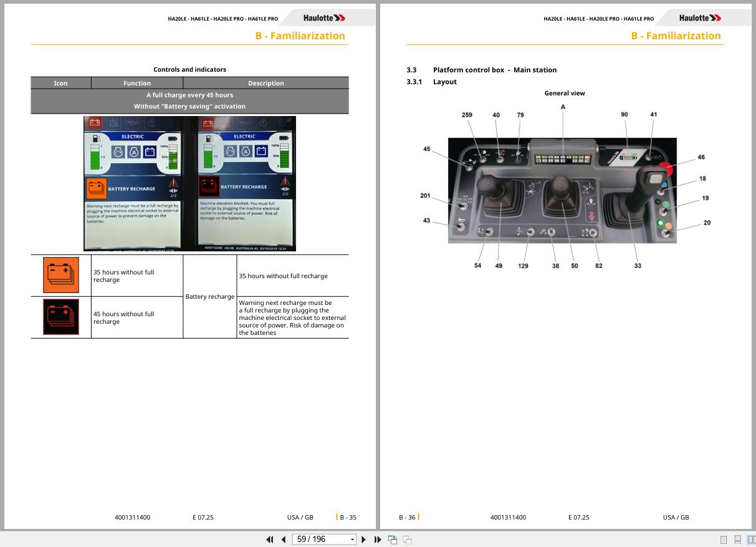
Task: Click the Haulotte logo on left page
Action: (324, 18)
